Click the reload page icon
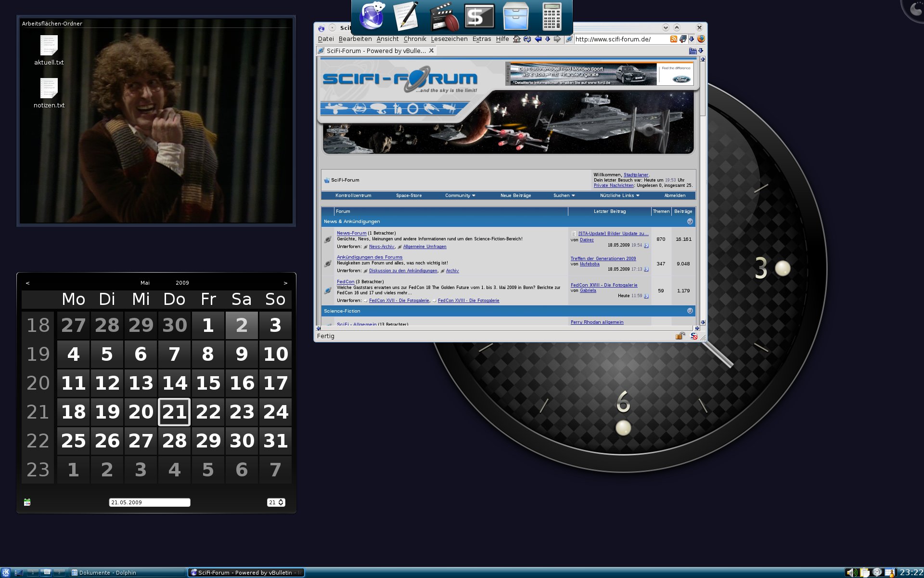This screenshot has width=924, height=578. pos(527,39)
